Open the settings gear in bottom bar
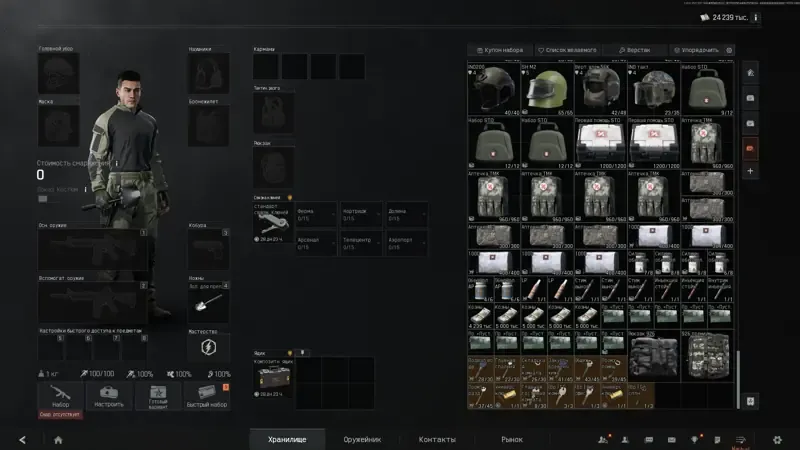The width and height of the screenshot is (800, 450). [x=777, y=440]
